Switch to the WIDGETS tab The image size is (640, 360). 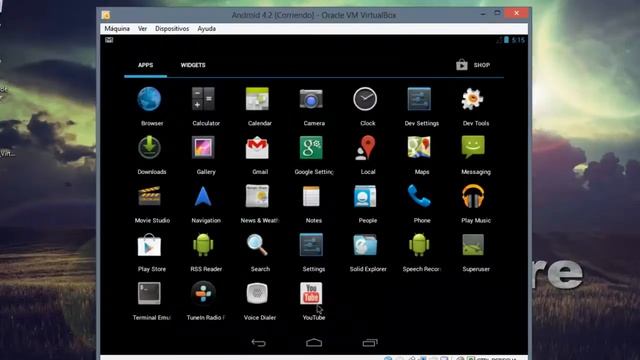tap(193, 65)
